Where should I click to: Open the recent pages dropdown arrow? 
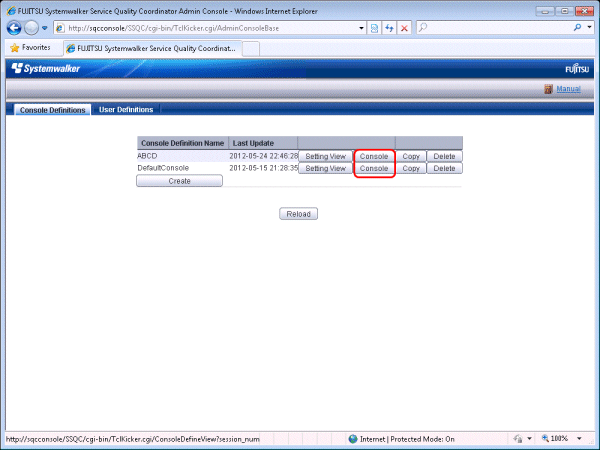tap(45, 28)
